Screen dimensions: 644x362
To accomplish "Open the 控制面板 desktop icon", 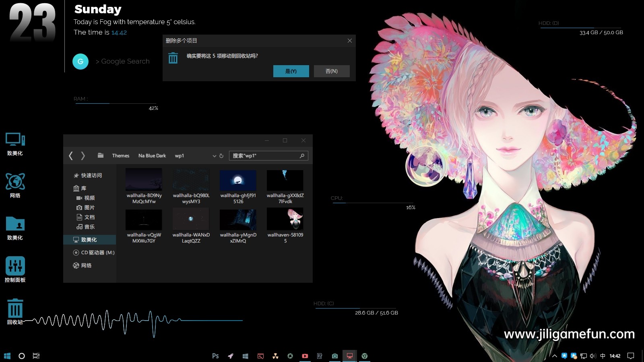I will [15, 270].
